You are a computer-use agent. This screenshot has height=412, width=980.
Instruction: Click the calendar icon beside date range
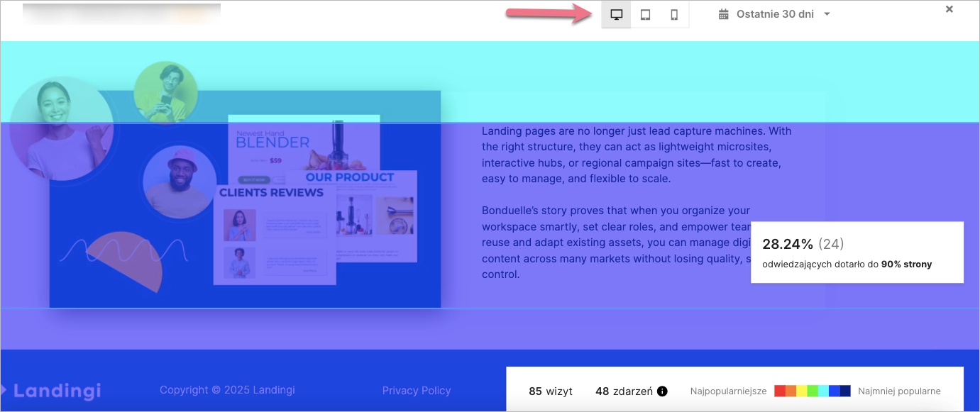pos(724,14)
